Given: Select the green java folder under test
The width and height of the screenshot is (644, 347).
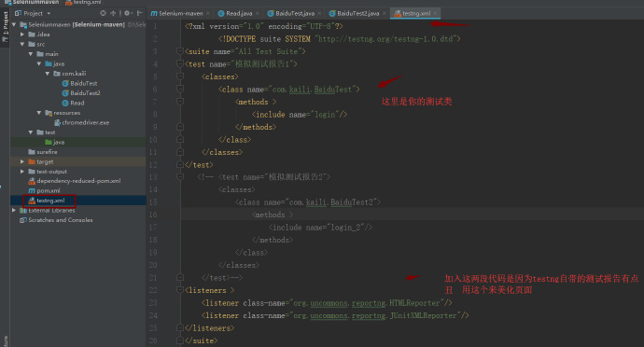Looking at the screenshot, I should click(x=55, y=142).
